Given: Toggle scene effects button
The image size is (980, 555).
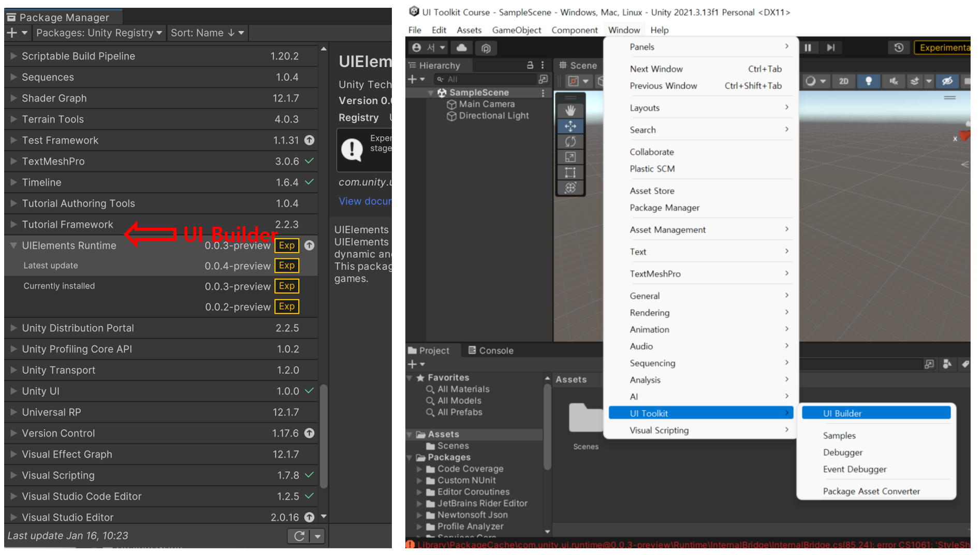Looking at the screenshot, I should pyautogui.click(x=915, y=81).
